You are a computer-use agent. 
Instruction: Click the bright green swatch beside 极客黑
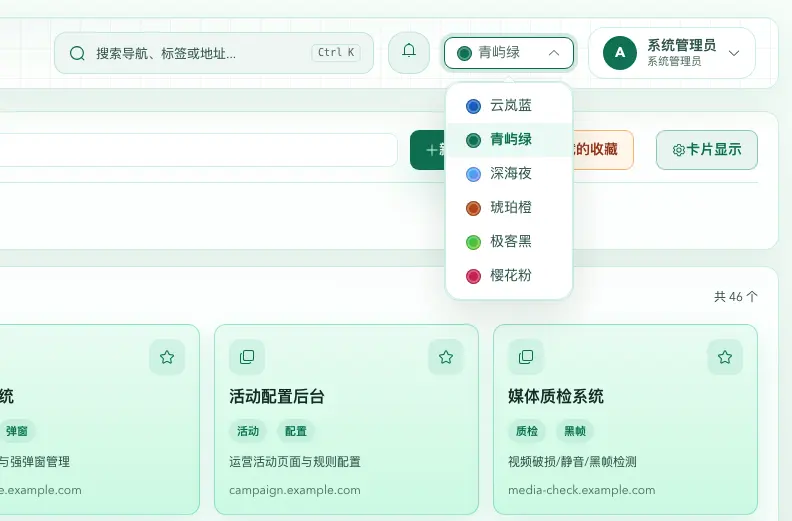(473, 242)
